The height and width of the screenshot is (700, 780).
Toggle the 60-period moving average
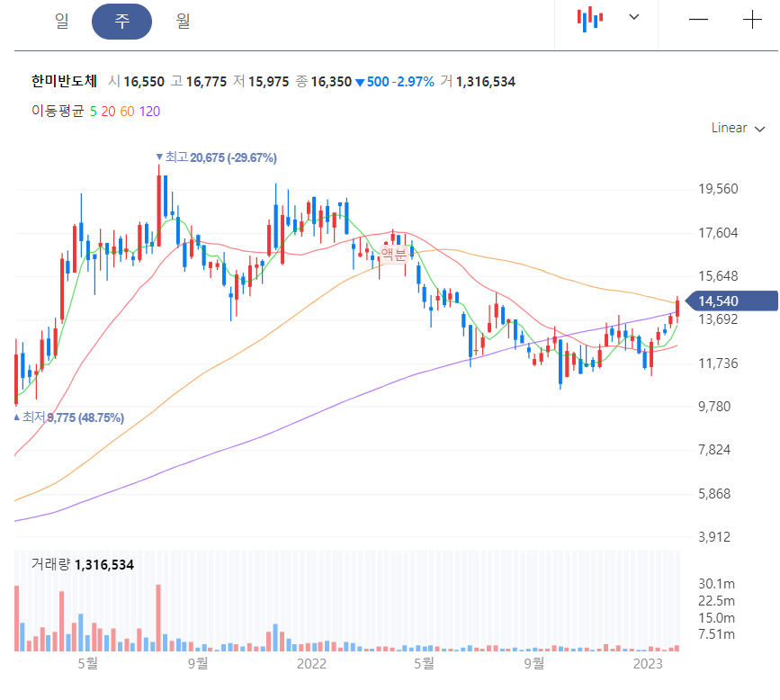pos(128,112)
